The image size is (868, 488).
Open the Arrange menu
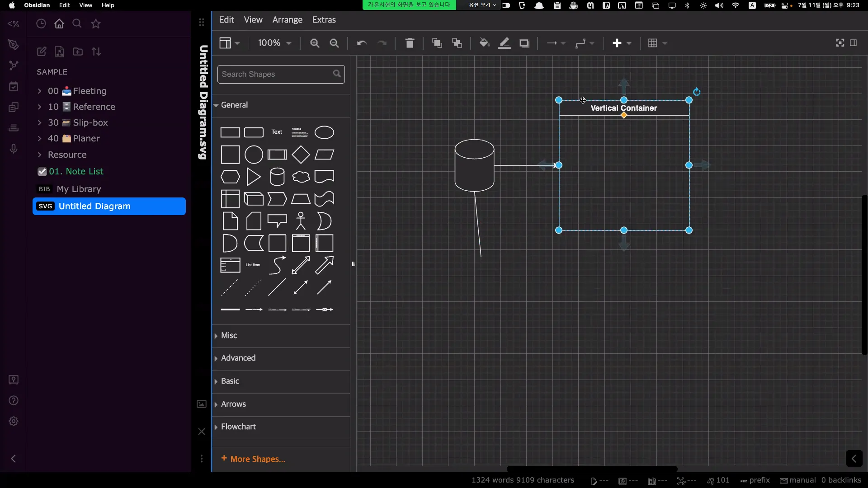pos(287,20)
